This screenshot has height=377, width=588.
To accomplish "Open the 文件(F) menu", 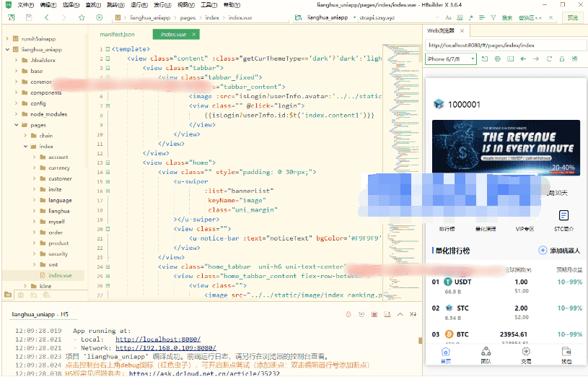I will (x=26, y=5).
